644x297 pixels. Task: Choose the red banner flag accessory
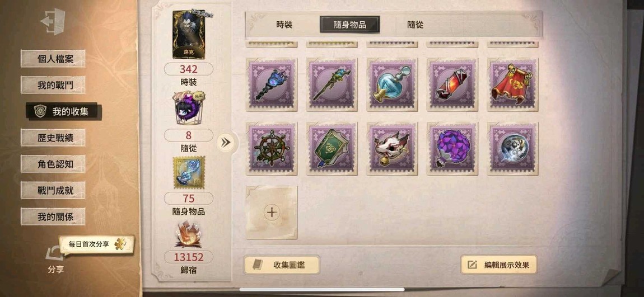click(512, 84)
